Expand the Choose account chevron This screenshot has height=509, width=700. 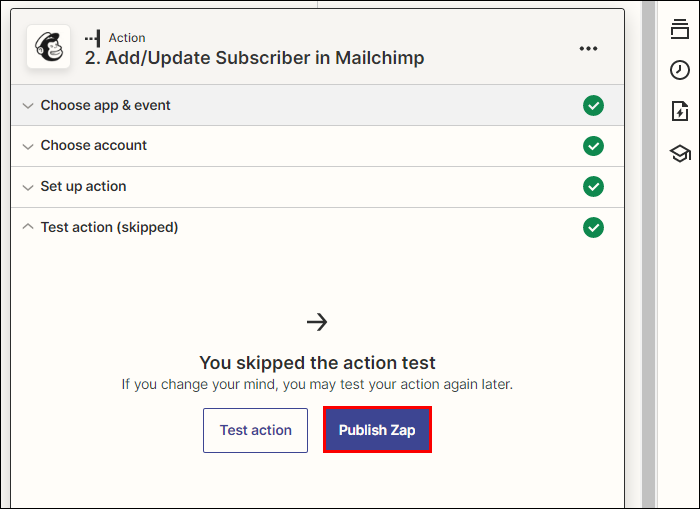28,146
